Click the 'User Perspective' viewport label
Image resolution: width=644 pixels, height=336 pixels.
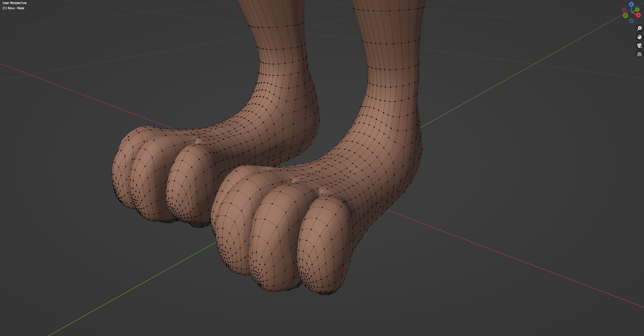(15, 3)
